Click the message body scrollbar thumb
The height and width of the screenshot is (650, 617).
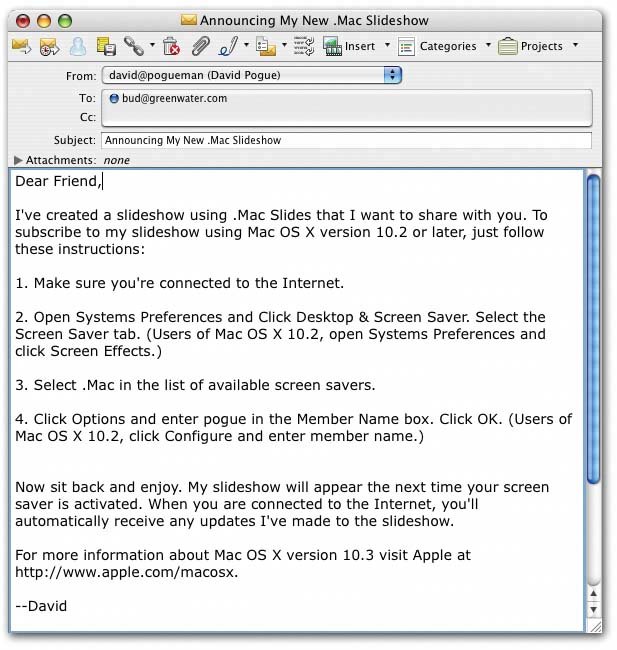coord(593,330)
